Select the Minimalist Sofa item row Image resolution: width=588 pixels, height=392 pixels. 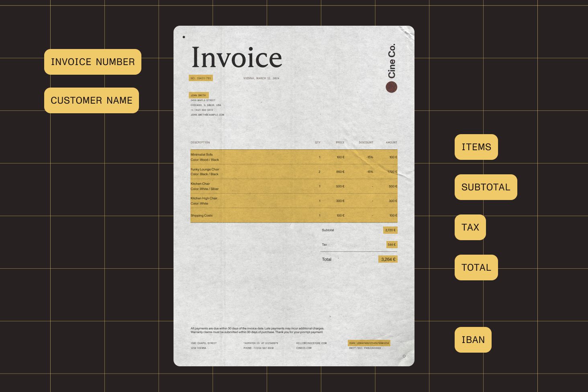pos(294,157)
